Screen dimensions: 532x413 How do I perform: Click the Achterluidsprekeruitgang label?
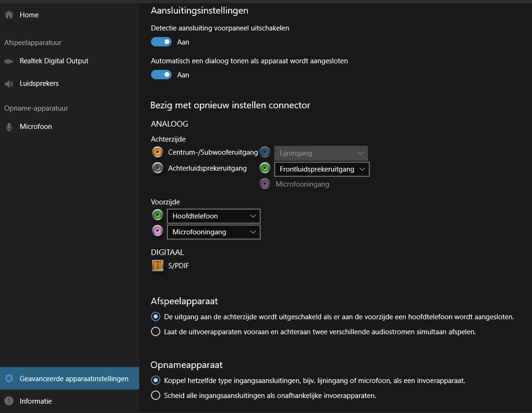click(x=207, y=168)
